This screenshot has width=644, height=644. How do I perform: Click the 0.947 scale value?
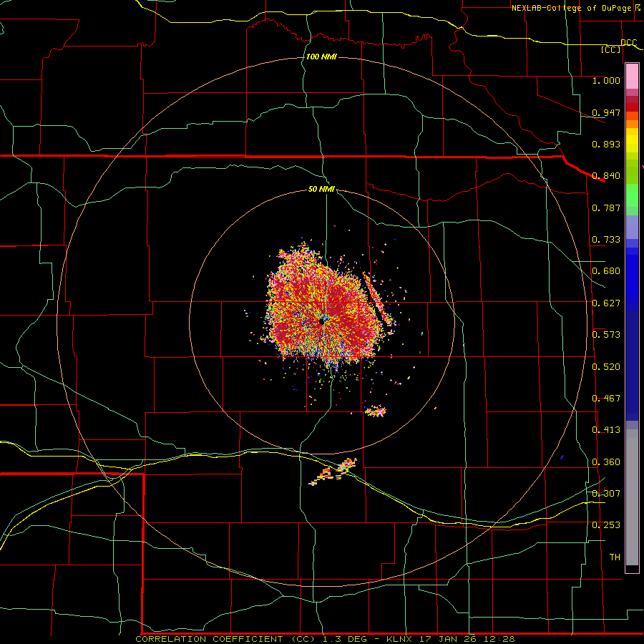click(606, 112)
